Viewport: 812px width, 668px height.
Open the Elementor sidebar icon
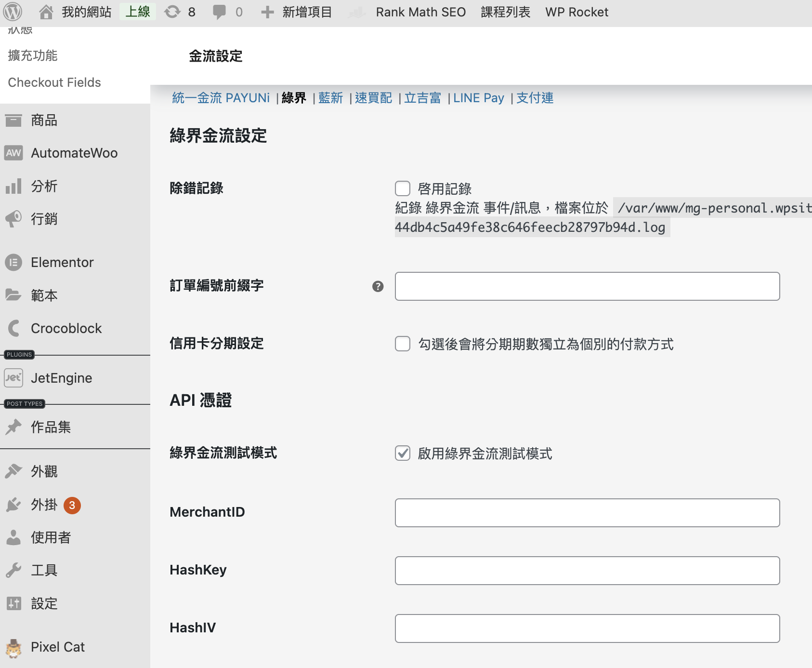click(x=13, y=262)
